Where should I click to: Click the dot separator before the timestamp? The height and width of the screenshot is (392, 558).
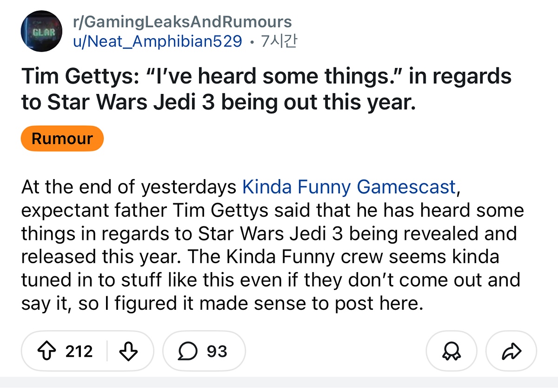tap(252, 42)
